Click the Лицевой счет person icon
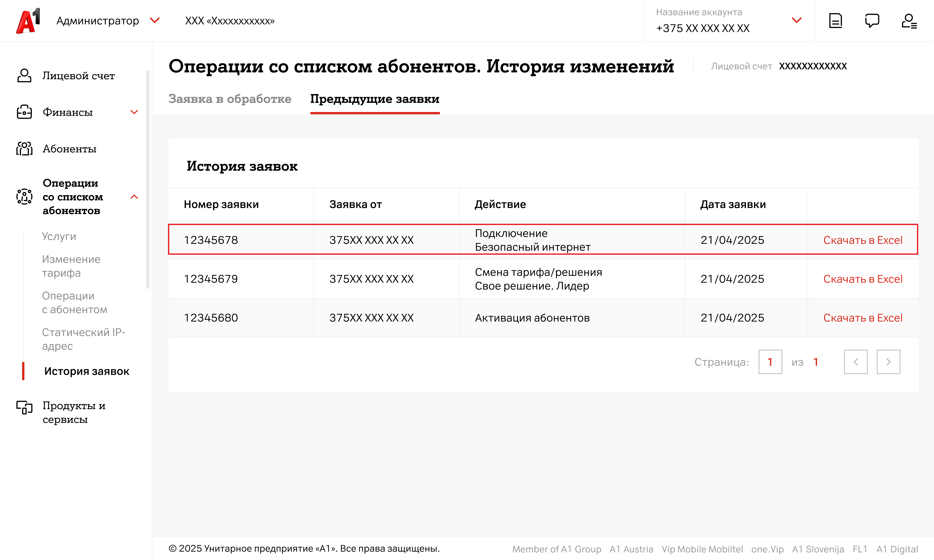The image size is (934, 560). (x=24, y=75)
